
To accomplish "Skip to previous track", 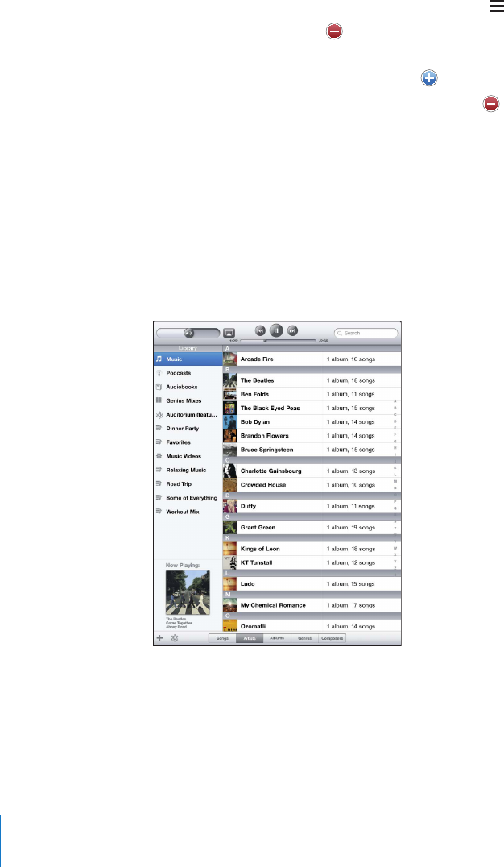I will (x=260, y=330).
